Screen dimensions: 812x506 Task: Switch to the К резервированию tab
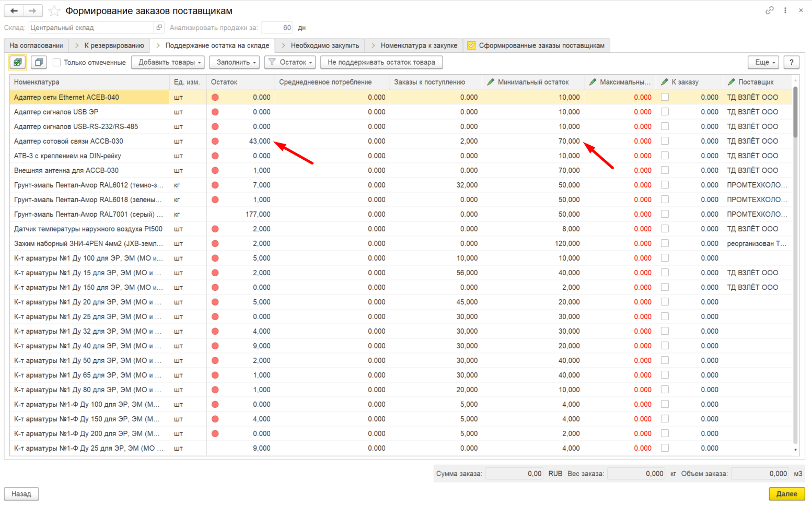(109, 45)
